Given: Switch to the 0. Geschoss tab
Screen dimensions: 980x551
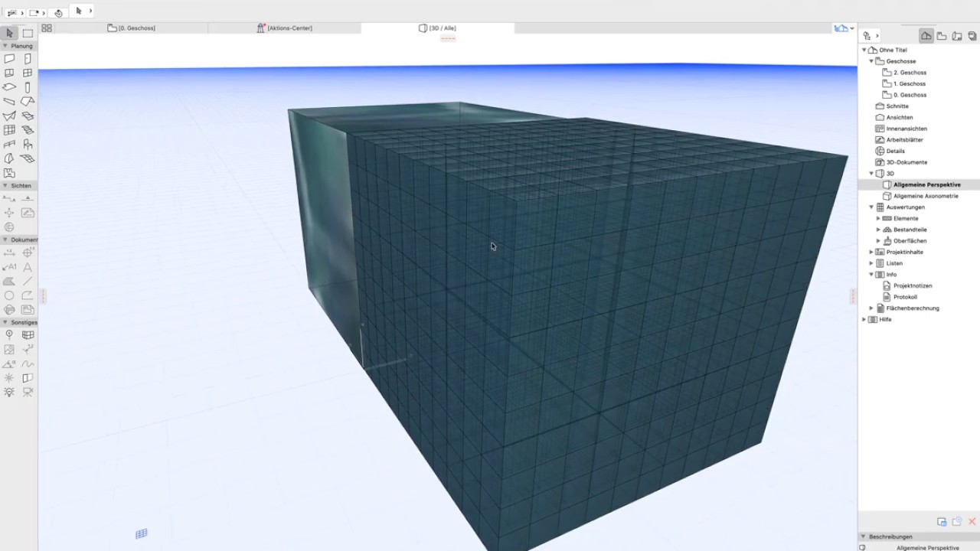Looking at the screenshot, I should coord(131,28).
